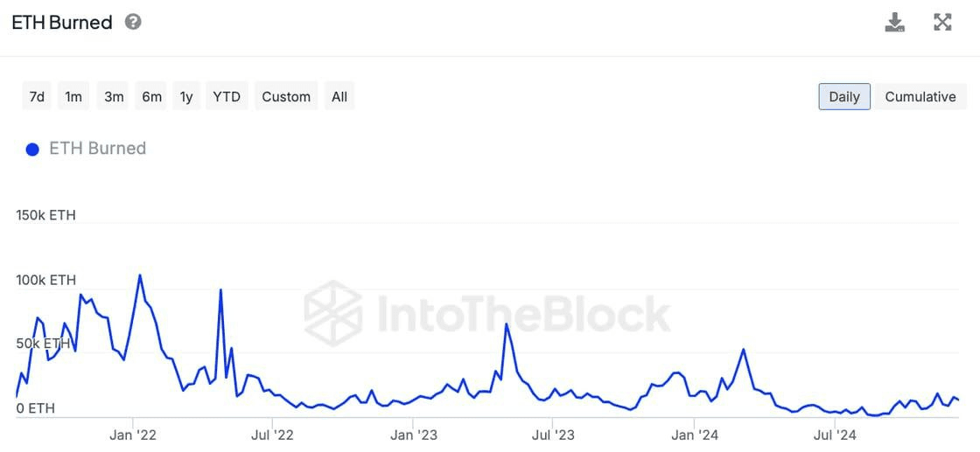Image resolution: width=980 pixels, height=452 pixels.
Task: Select the YTD range button
Action: click(227, 97)
